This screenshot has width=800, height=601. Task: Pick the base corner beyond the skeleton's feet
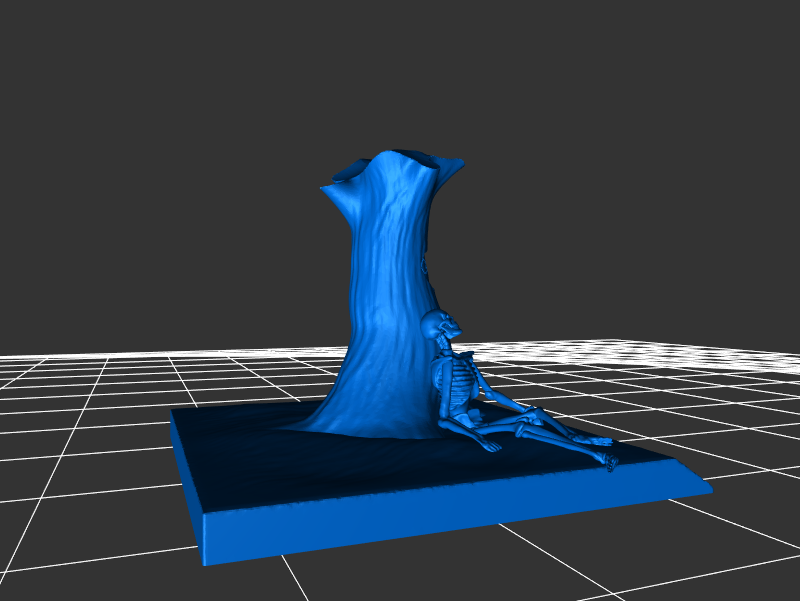click(x=708, y=490)
